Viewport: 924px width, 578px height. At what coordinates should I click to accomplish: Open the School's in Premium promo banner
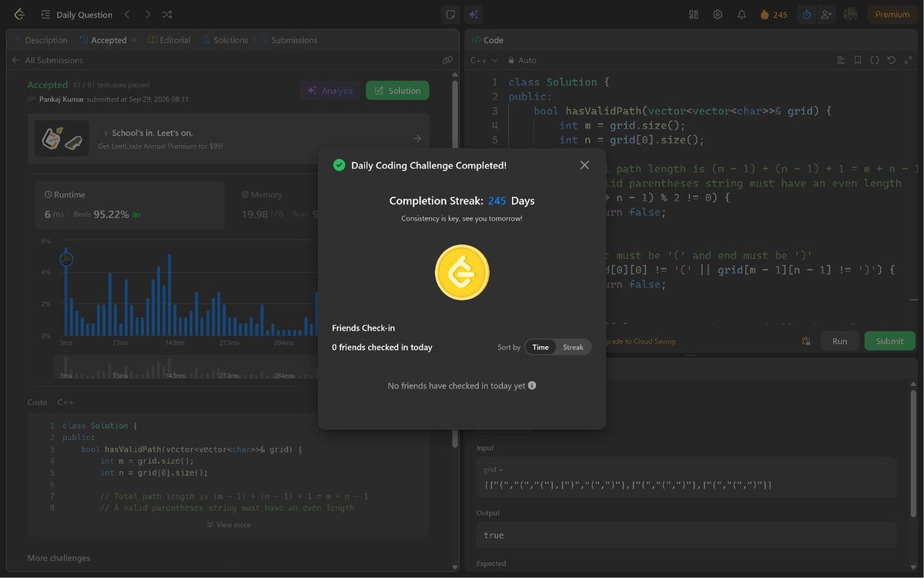(x=229, y=139)
